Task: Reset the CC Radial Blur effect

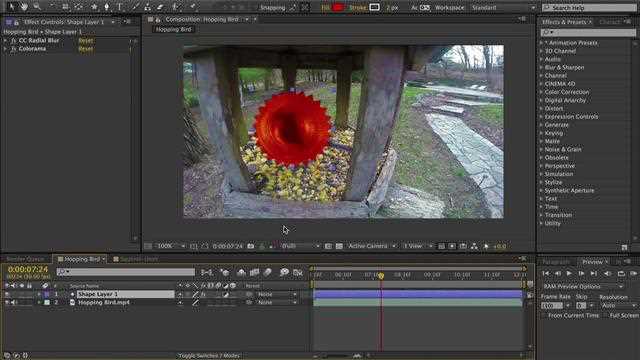Action: [85, 40]
